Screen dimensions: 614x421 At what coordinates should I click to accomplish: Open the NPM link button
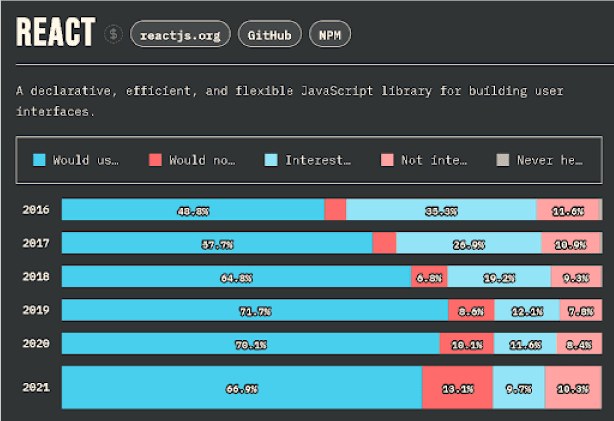[x=330, y=34]
